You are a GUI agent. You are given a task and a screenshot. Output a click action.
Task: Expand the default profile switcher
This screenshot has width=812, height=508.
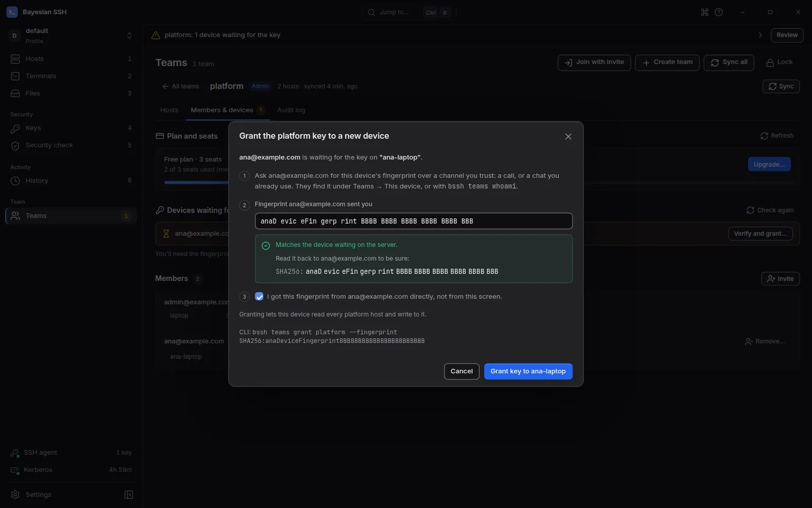129,36
